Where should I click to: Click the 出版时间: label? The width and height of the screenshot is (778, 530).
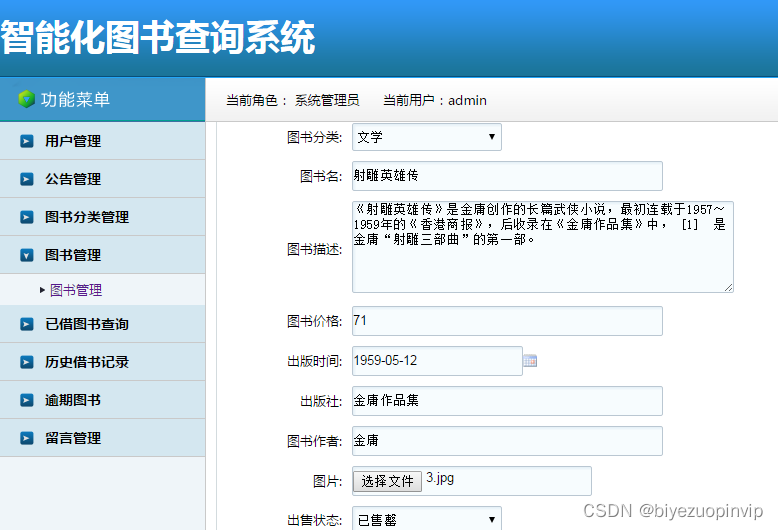coord(315,361)
